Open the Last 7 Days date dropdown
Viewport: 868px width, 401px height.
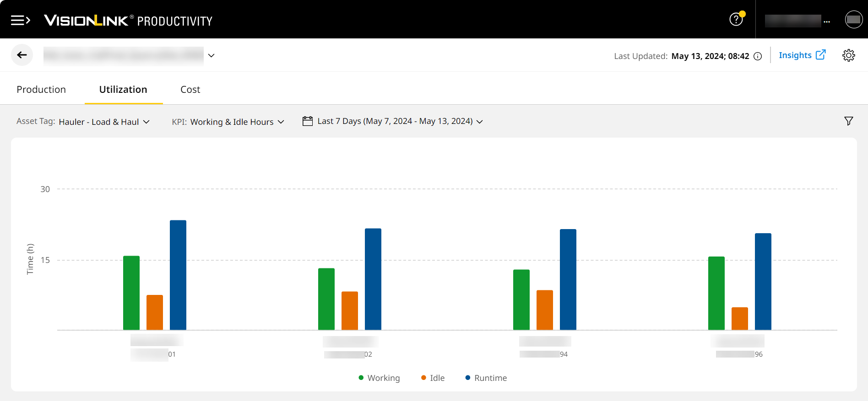[x=400, y=121]
